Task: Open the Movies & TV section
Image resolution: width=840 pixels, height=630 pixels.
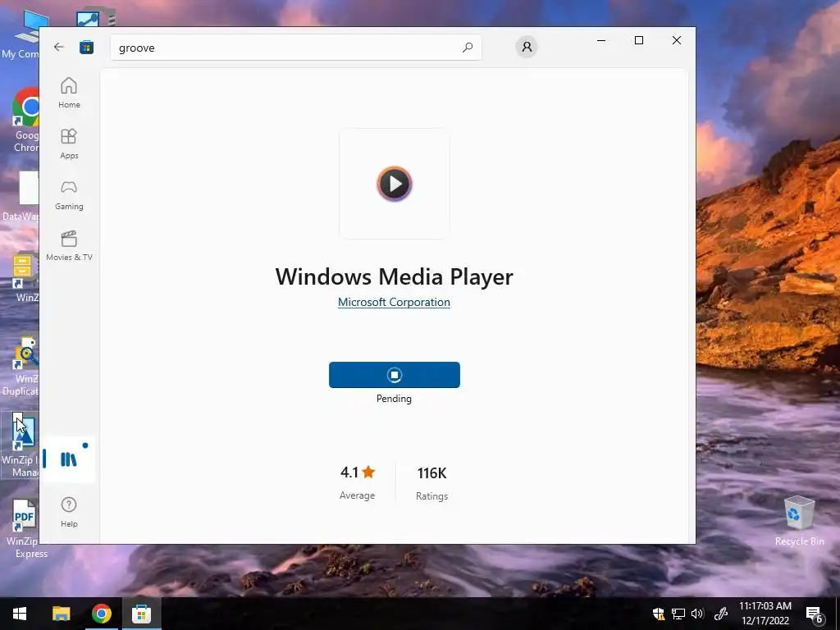Action: point(69,246)
